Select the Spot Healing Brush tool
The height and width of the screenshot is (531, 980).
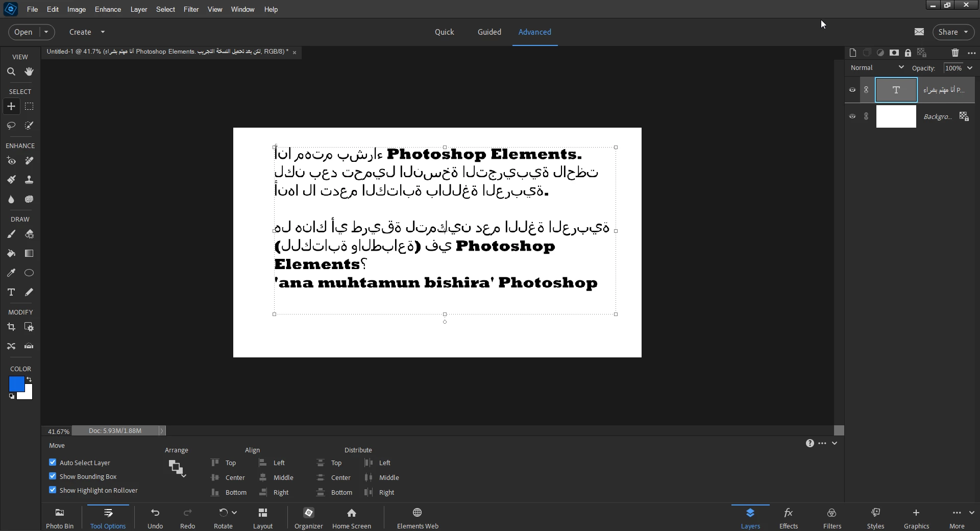[29, 161]
